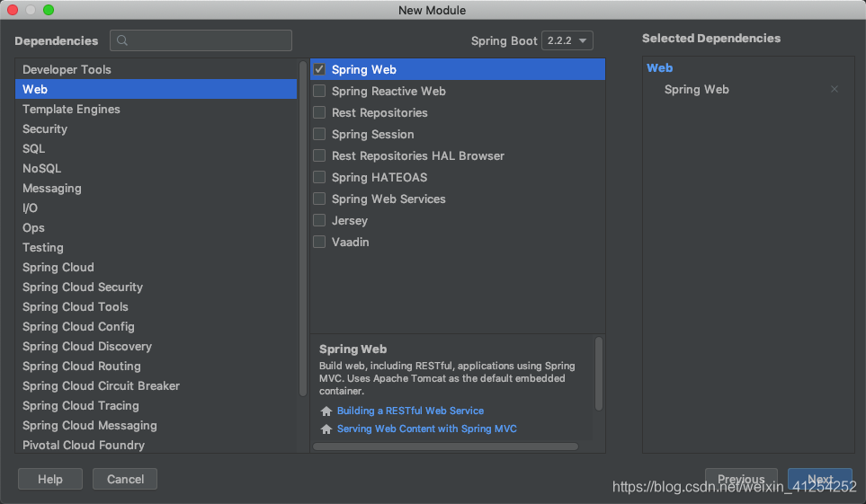The width and height of the screenshot is (866, 504).
Task: Select Spring Web in Selected Dependencies
Action: 696,90
